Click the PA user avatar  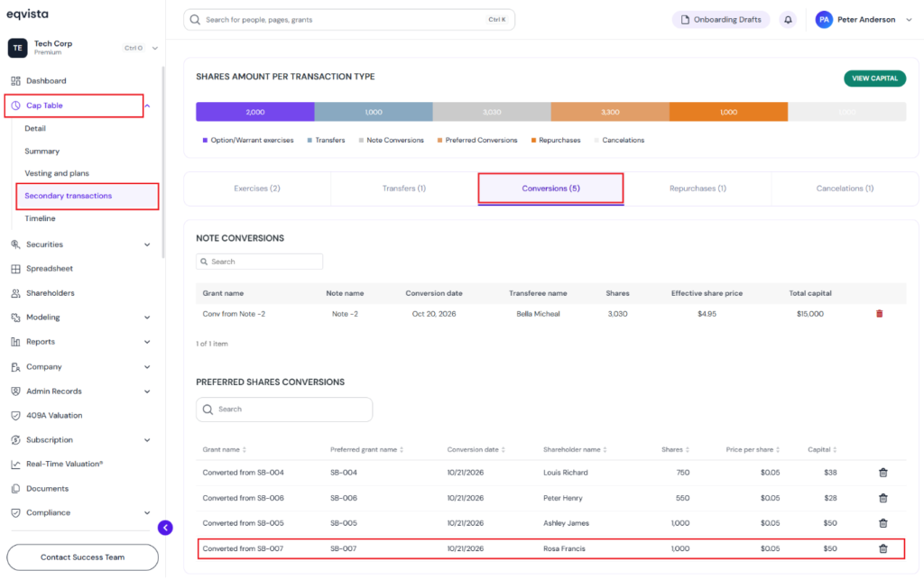824,20
